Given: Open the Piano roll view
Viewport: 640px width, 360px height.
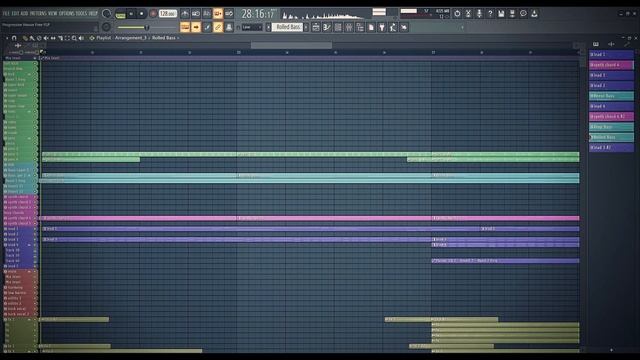Looking at the screenshot, I should (327, 27).
